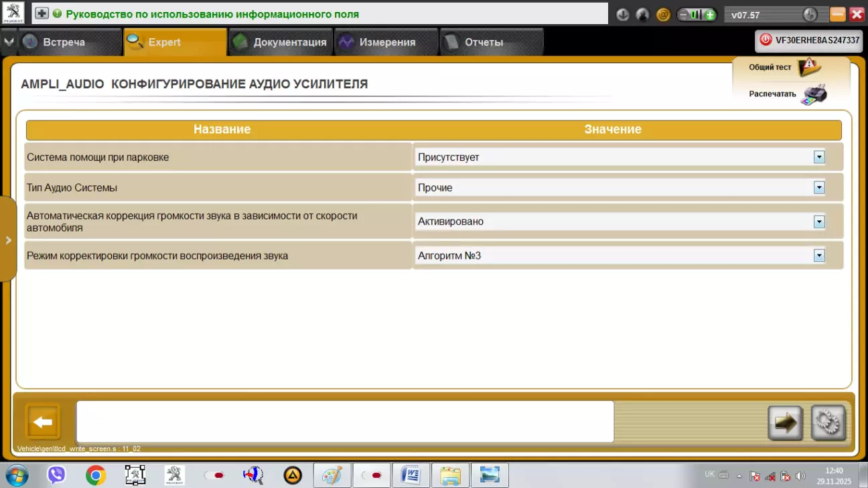Switch to the Документация tab
The image size is (868, 488).
tap(281, 42)
